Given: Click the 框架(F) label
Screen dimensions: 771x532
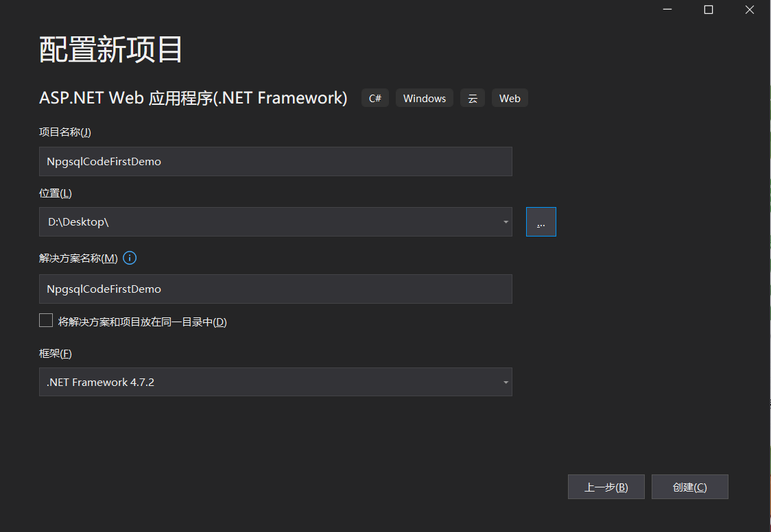Looking at the screenshot, I should pyautogui.click(x=56, y=353).
